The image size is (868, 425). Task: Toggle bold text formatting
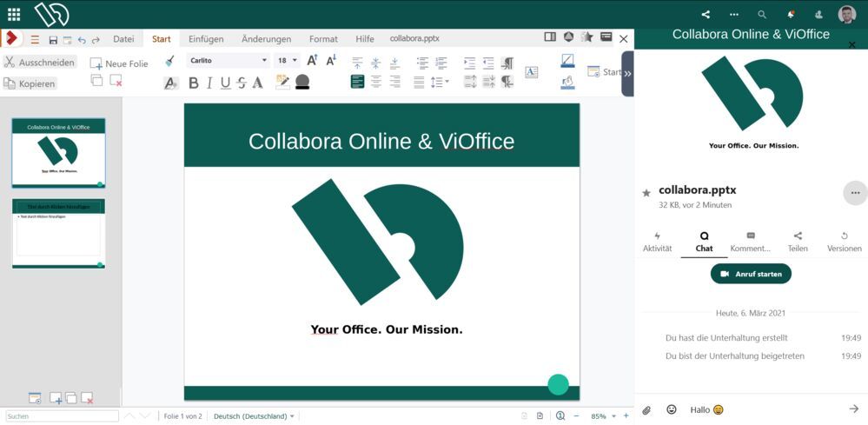tap(194, 83)
